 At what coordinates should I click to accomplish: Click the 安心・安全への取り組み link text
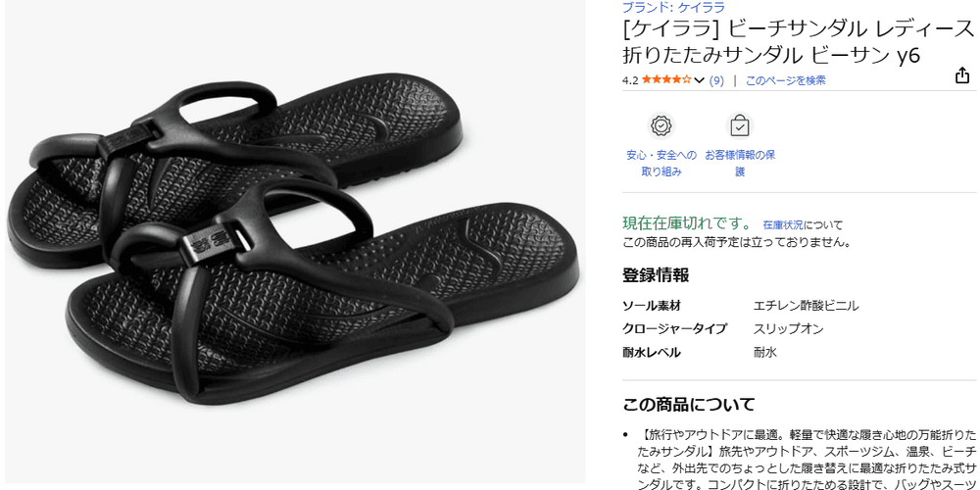click(661, 163)
